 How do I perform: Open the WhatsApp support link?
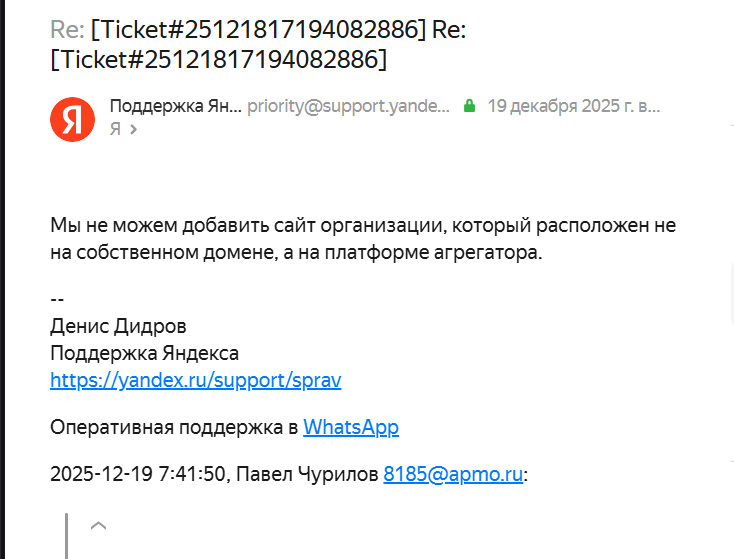[351, 428]
